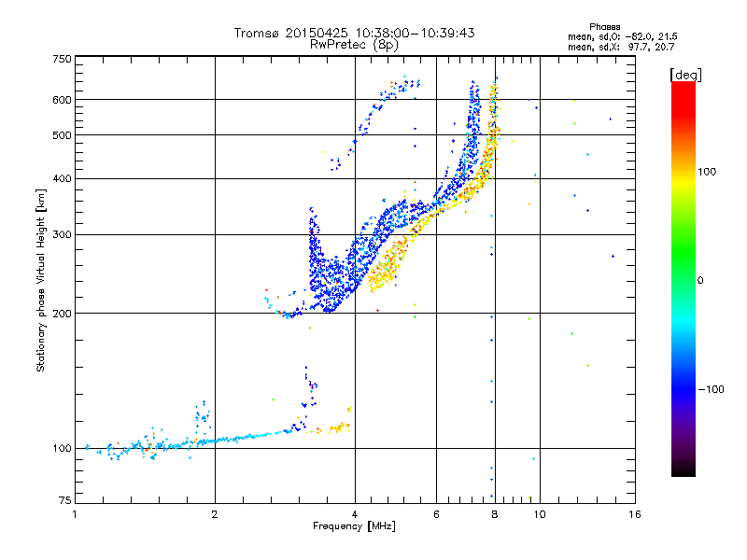Click the x-axis tick label '1'
The width and height of the screenshot is (747, 560).
click(x=75, y=514)
